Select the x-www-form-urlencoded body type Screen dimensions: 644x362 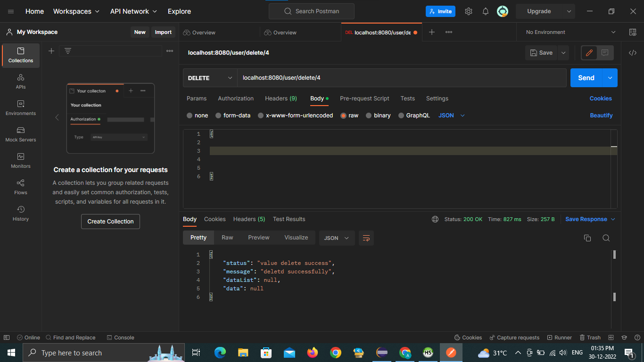(296, 115)
